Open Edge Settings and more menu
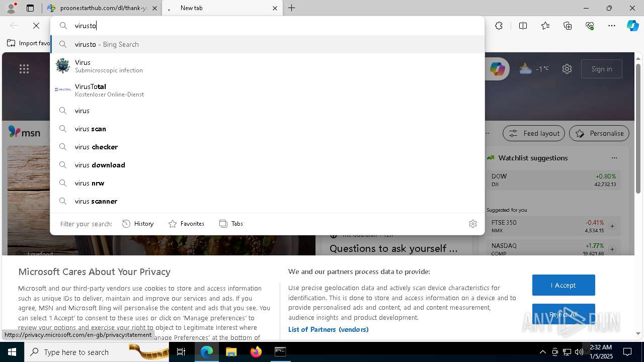 click(x=612, y=26)
